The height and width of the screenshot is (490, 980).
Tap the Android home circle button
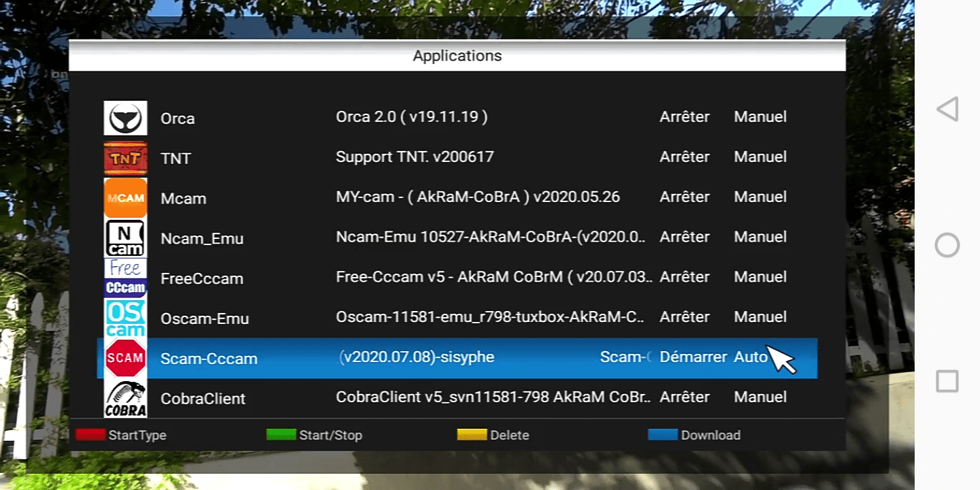(947, 245)
